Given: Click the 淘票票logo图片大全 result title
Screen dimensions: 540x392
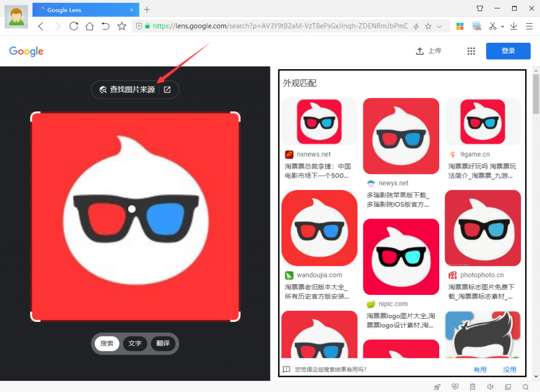Looking at the screenshot, I should (x=401, y=320).
